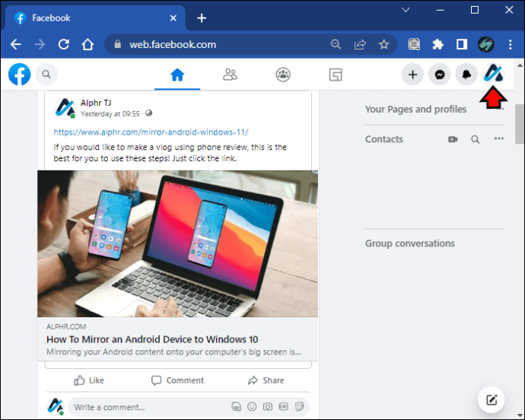Click the ALPHR.COM source label
Viewport: 525px width, 420px height.
click(x=66, y=326)
